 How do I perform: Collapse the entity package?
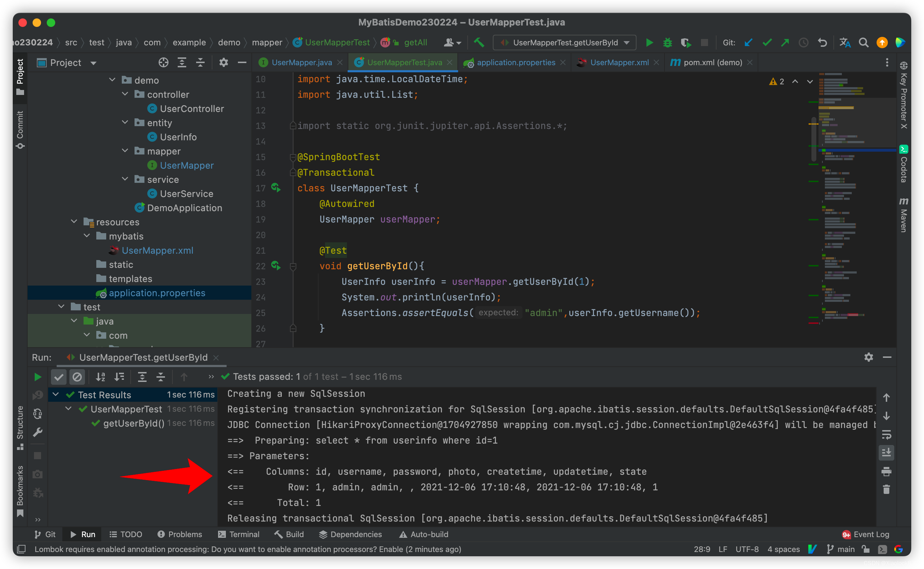click(125, 122)
